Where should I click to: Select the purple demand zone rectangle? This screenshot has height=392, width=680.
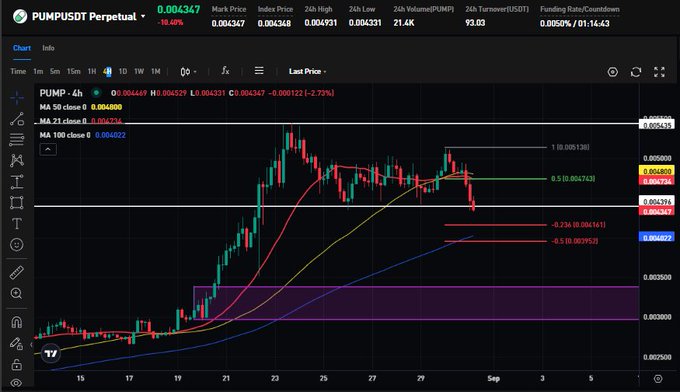(x=416, y=303)
